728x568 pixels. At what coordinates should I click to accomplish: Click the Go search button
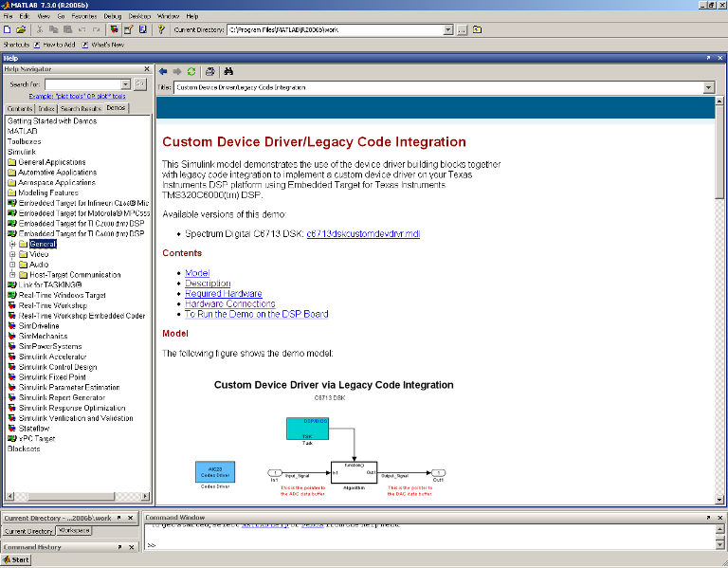pos(139,84)
